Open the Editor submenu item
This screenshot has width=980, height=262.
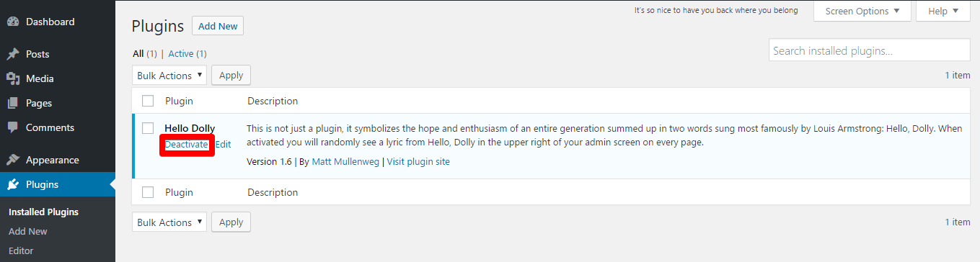point(21,250)
